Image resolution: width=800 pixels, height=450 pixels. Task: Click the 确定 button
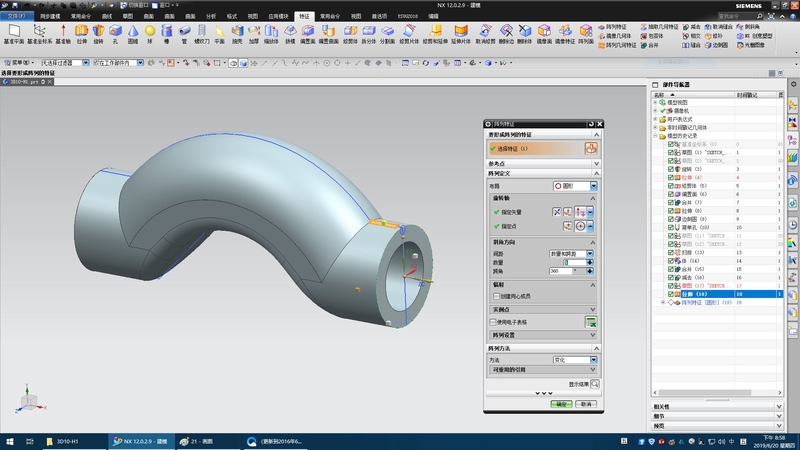tap(561, 404)
